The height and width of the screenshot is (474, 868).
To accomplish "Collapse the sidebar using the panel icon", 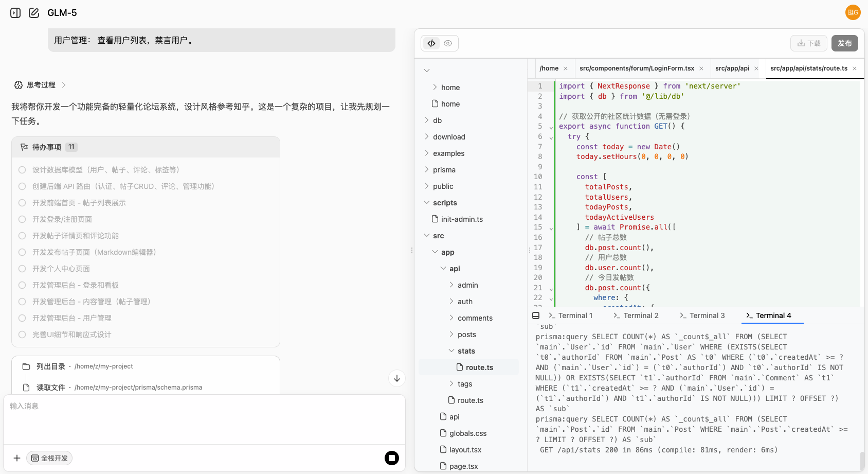I will [x=15, y=12].
